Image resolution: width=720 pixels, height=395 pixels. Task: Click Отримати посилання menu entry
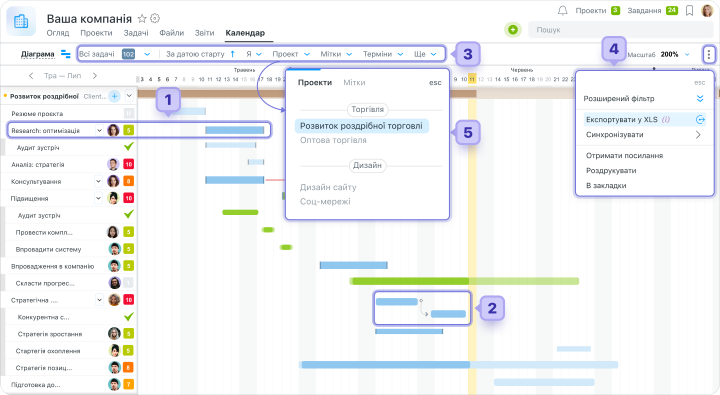click(x=624, y=156)
